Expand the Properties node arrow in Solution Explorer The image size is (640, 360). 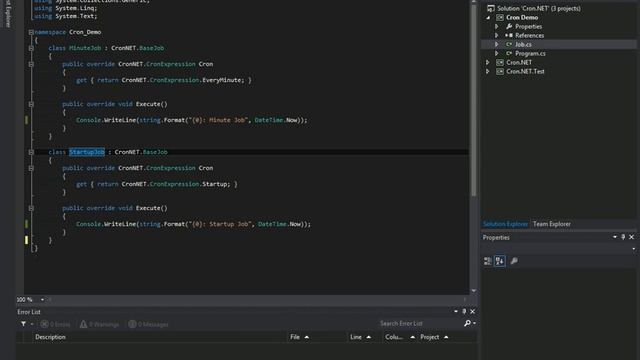click(497, 27)
